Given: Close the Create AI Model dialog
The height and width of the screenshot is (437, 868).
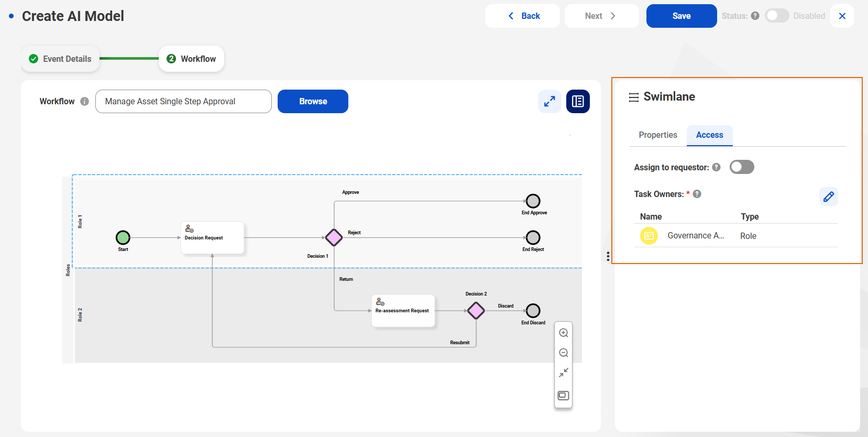Looking at the screenshot, I should (x=842, y=16).
